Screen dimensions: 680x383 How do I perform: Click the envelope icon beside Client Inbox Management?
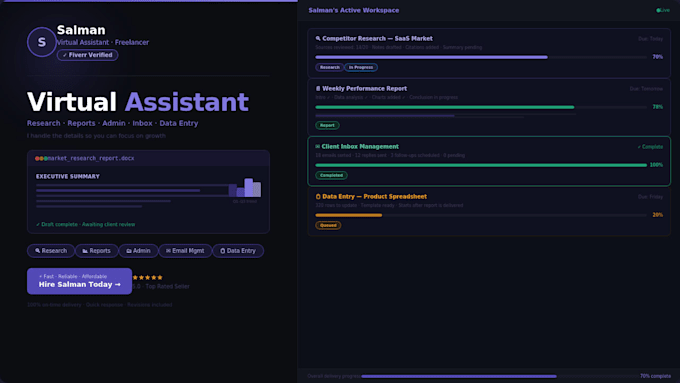[317, 147]
